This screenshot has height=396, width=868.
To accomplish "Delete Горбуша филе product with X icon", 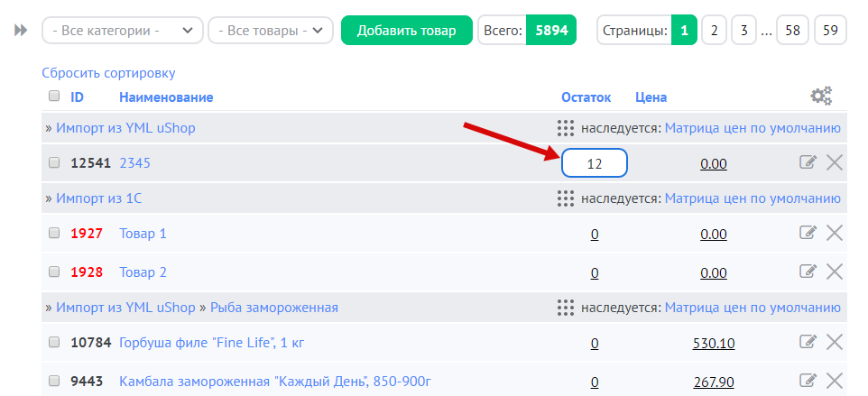I will point(835,342).
